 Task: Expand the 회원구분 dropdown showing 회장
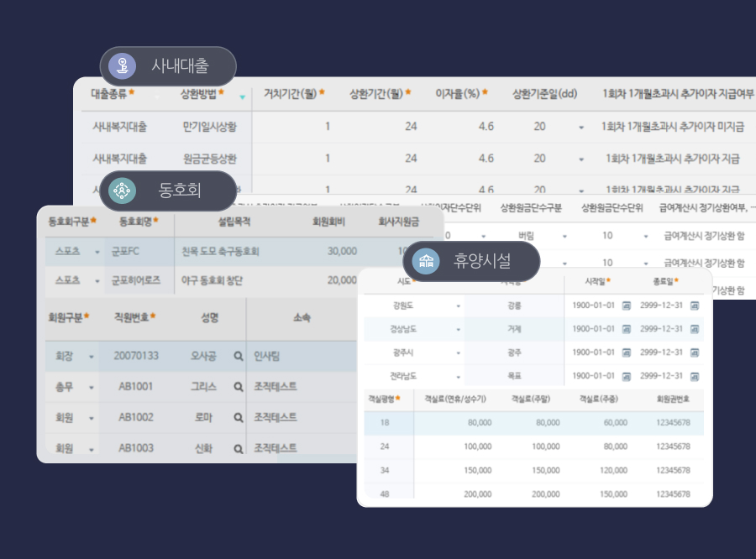92,355
